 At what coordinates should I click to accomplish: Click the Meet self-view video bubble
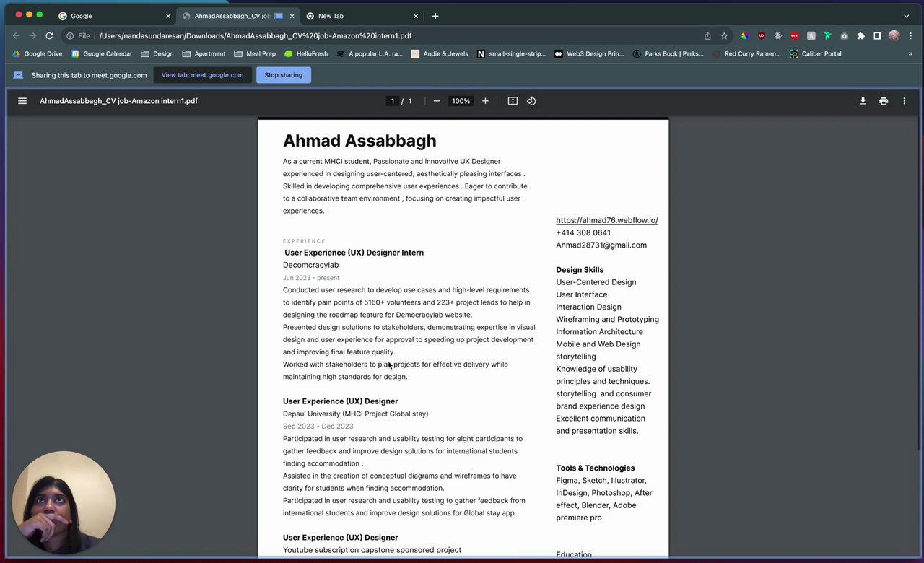pyautogui.click(x=64, y=502)
